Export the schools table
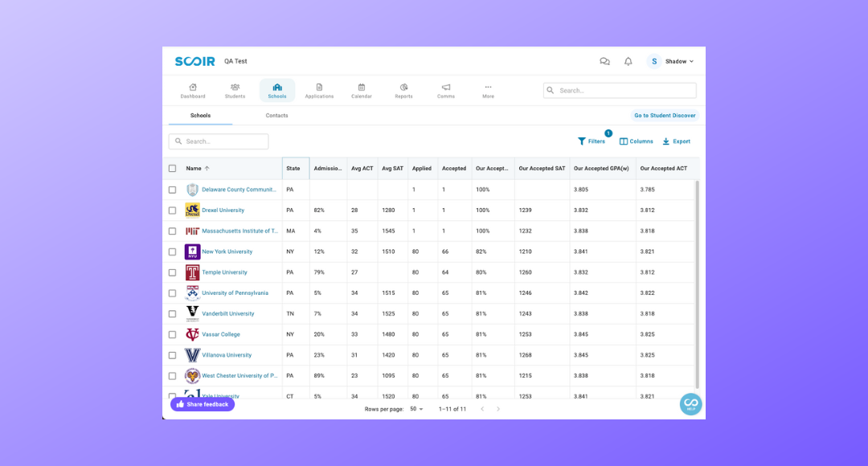Screen dimensions: 868x466 [x=677, y=141]
